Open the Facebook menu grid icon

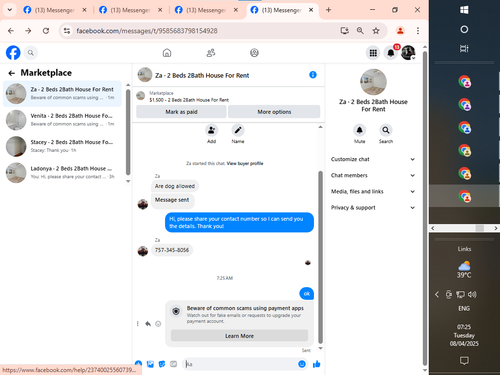point(373,53)
